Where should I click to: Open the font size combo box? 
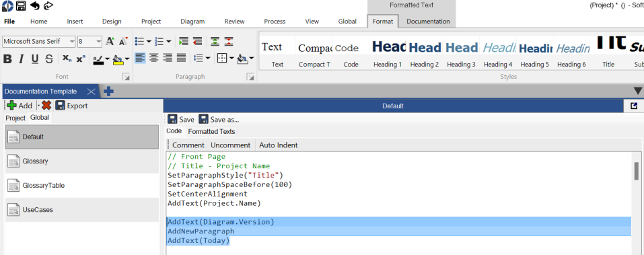coord(90,42)
